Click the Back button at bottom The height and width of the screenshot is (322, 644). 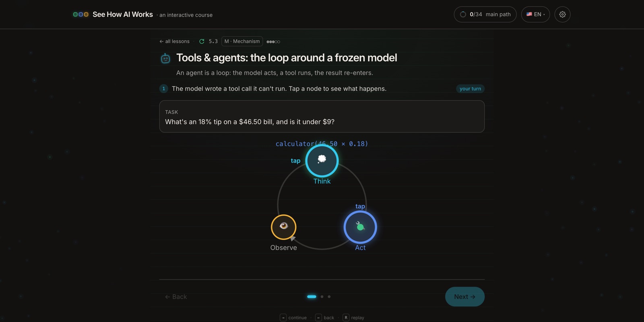point(176,297)
